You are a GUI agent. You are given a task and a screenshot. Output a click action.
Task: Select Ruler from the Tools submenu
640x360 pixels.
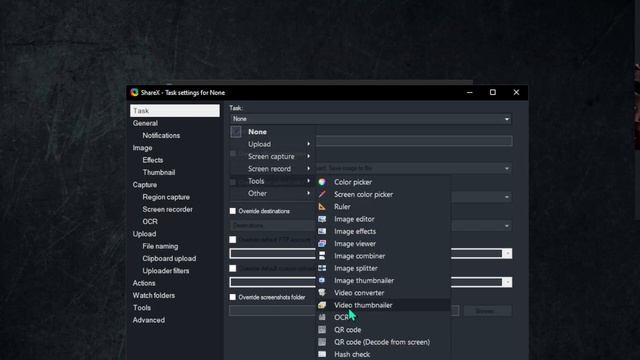(342, 207)
